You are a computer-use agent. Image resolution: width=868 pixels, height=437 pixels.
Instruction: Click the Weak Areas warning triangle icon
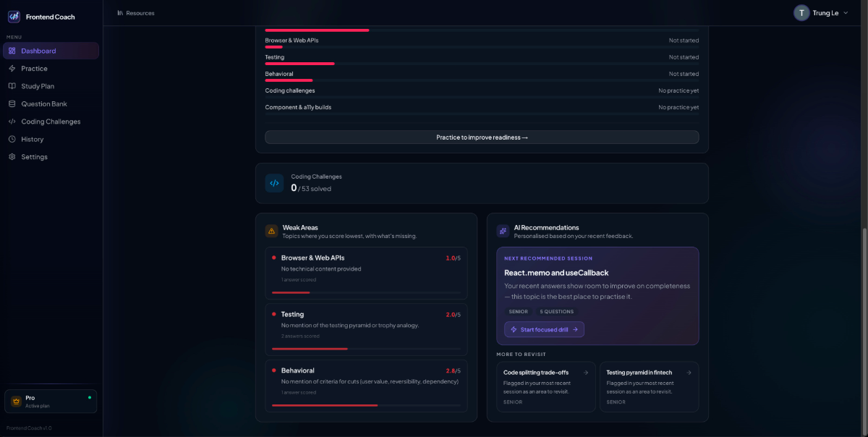pyautogui.click(x=272, y=232)
